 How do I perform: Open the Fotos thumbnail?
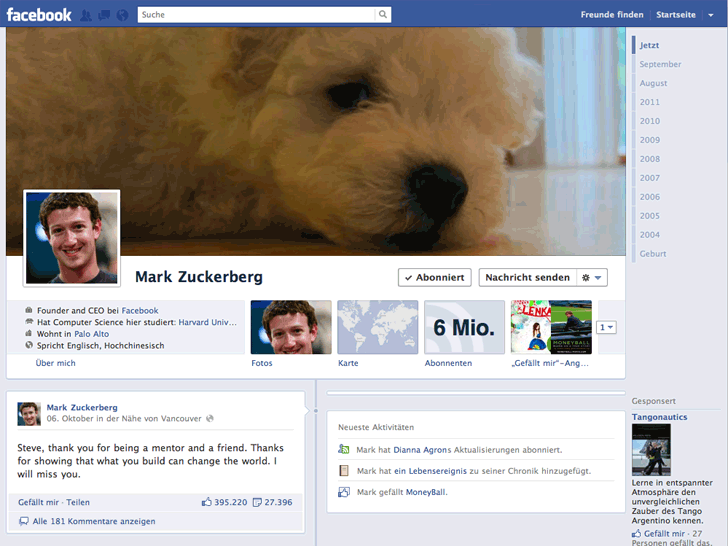tap(291, 327)
